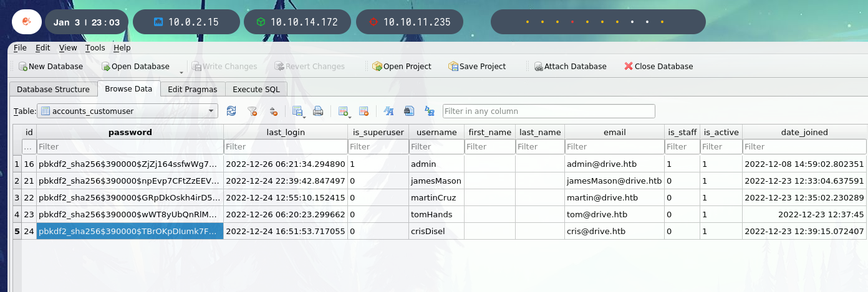Screen dimensions: 868x292
Task: Click the Save table as icon
Action: click(297, 111)
